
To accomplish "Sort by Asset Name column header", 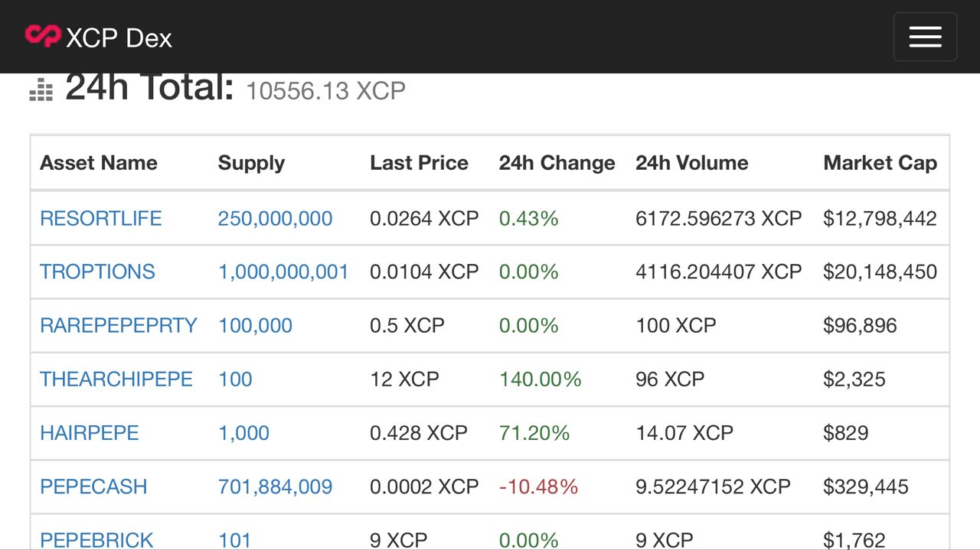I will pyautogui.click(x=99, y=162).
